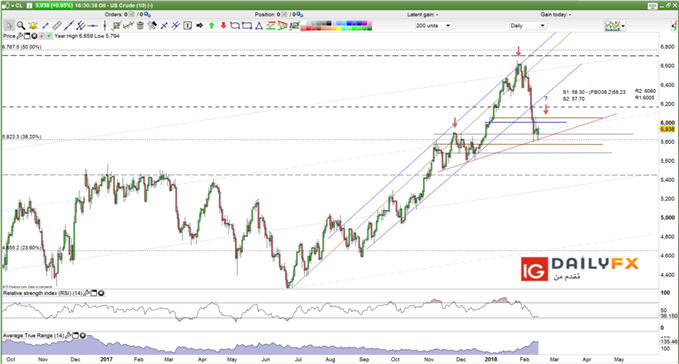This screenshot has height=364, width=679.
Task: Activate the magnifying glass zoom tool
Action: 21,26
